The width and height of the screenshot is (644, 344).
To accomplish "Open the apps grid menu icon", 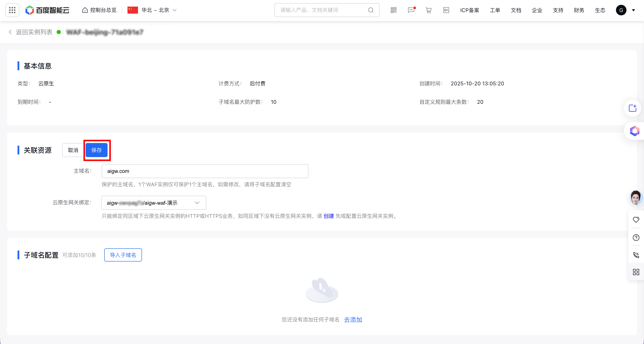I will pos(12,10).
